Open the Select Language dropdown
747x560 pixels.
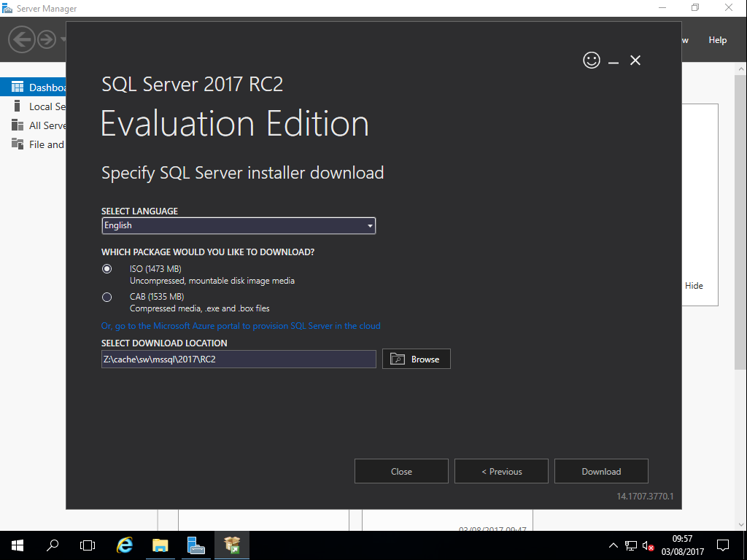(x=239, y=226)
